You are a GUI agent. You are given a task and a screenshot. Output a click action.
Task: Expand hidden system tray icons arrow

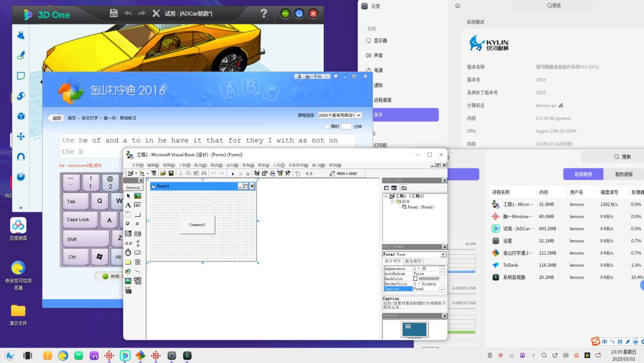(533, 355)
